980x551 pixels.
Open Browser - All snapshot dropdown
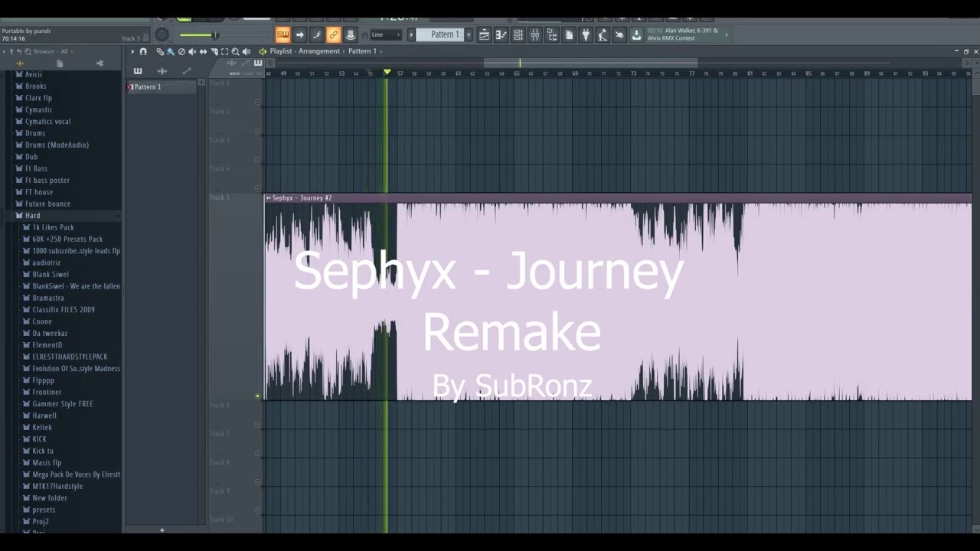[51, 51]
